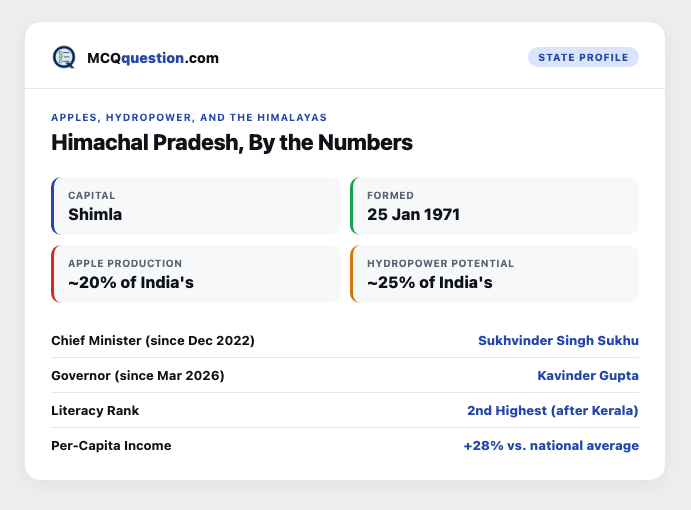Open the Formed 25 Jan 1971 card

tap(494, 206)
